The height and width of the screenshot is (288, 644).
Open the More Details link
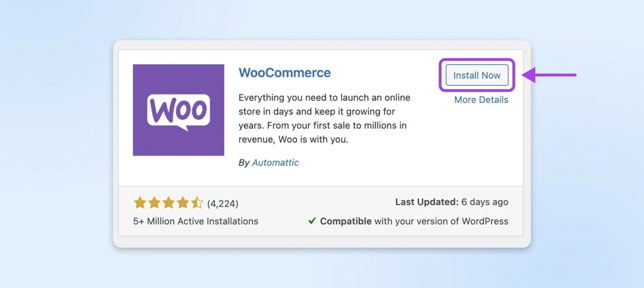coord(481,99)
